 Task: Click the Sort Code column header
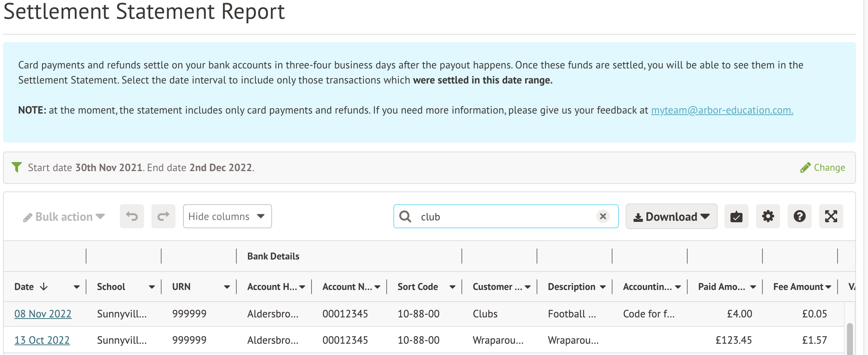[x=417, y=287]
